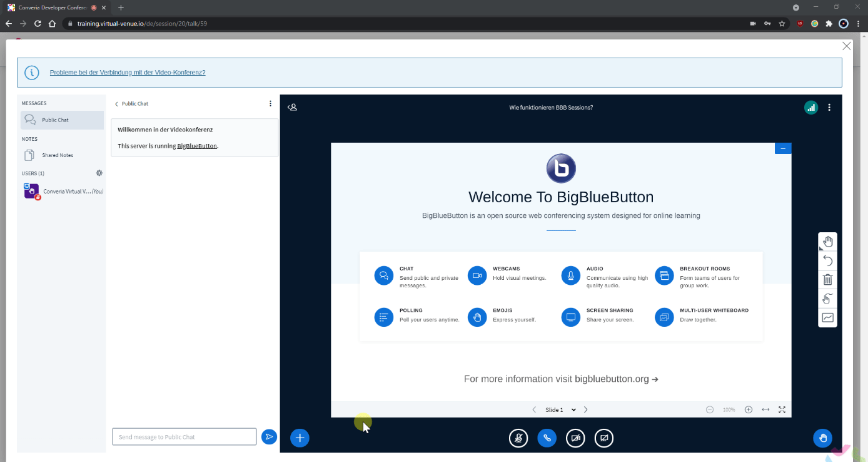The image size is (868, 462).
Task: Click the Polling feature icon on slide
Action: (x=384, y=317)
